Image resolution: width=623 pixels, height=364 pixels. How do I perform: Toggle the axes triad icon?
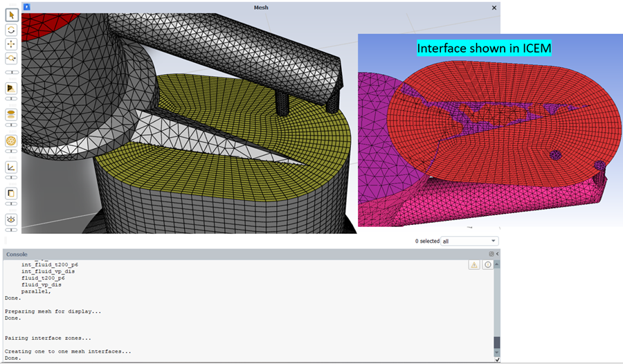[12, 167]
